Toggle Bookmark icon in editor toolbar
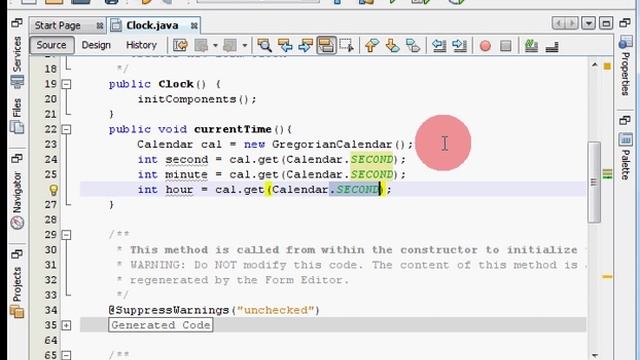Screen dimensions: 640x360 point(413,45)
